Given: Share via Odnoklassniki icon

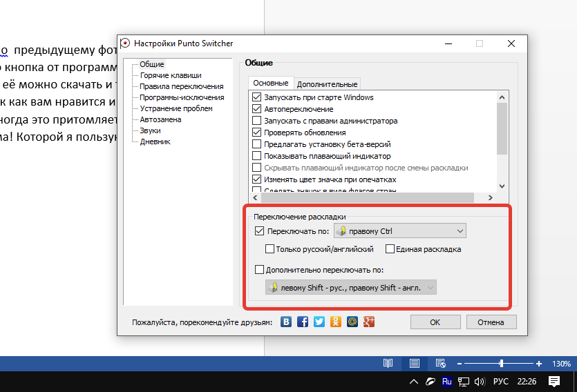Looking at the screenshot, I should tap(336, 322).
